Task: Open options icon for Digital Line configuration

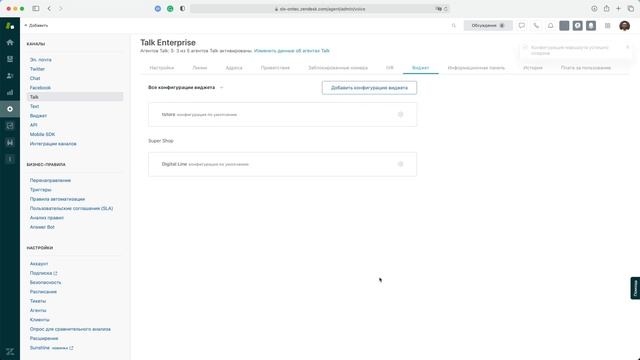Action: pos(400,164)
